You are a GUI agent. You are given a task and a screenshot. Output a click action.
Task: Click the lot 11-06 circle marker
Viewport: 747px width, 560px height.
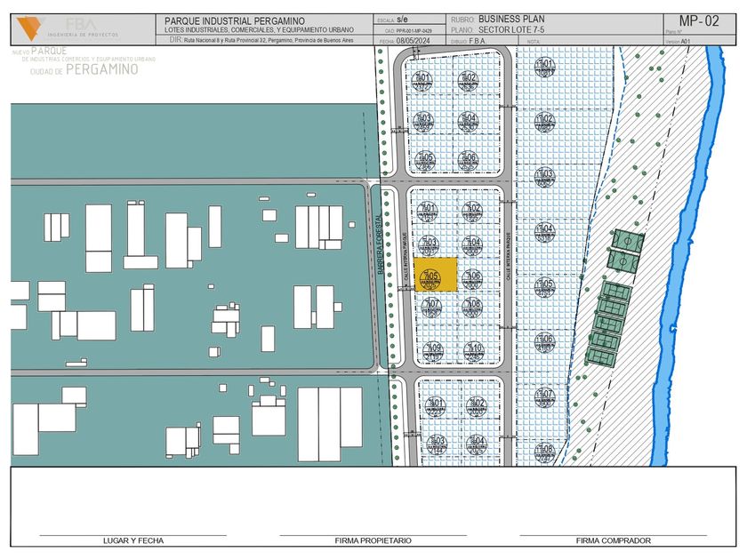coord(544,342)
